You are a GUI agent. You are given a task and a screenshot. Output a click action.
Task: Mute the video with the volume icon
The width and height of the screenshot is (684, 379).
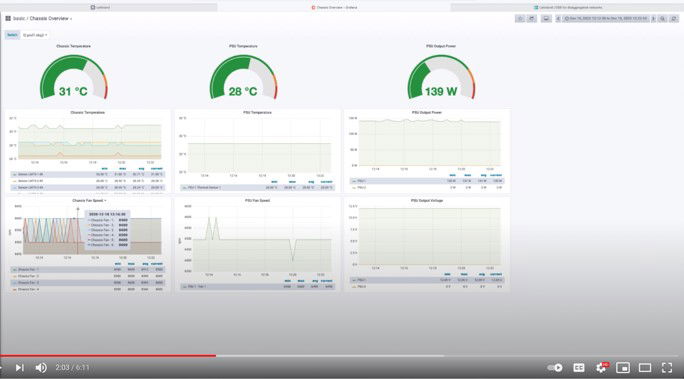tap(41, 368)
